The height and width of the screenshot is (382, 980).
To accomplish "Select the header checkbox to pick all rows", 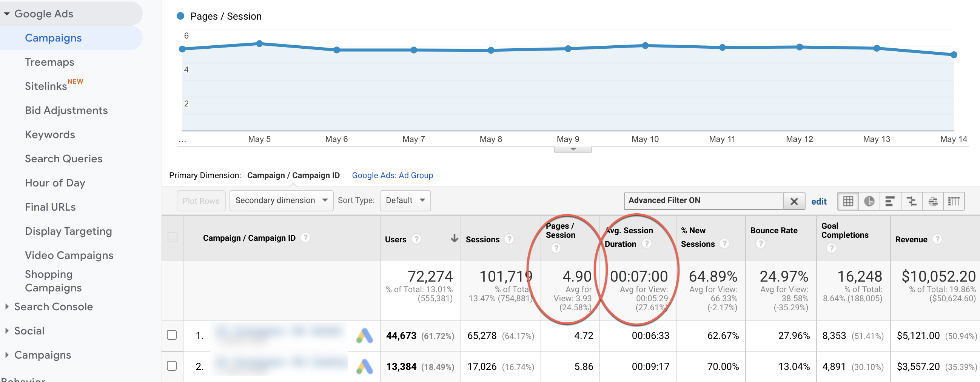I will [x=173, y=238].
